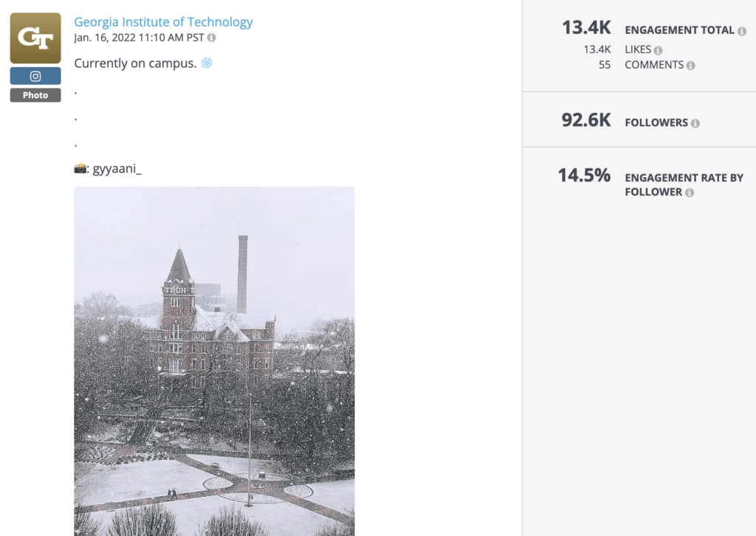Click the Instagram channel icon
The height and width of the screenshot is (536, 756).
(35, 75)
